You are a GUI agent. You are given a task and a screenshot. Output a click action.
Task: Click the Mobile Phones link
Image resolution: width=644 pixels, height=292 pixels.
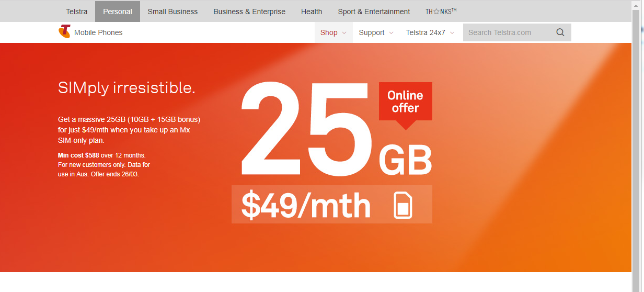[98, 32]
